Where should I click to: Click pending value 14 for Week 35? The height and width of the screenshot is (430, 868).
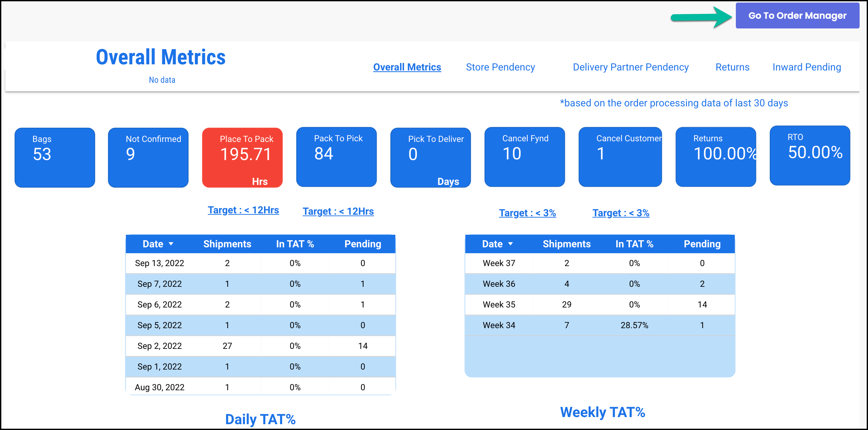[702, 304]
